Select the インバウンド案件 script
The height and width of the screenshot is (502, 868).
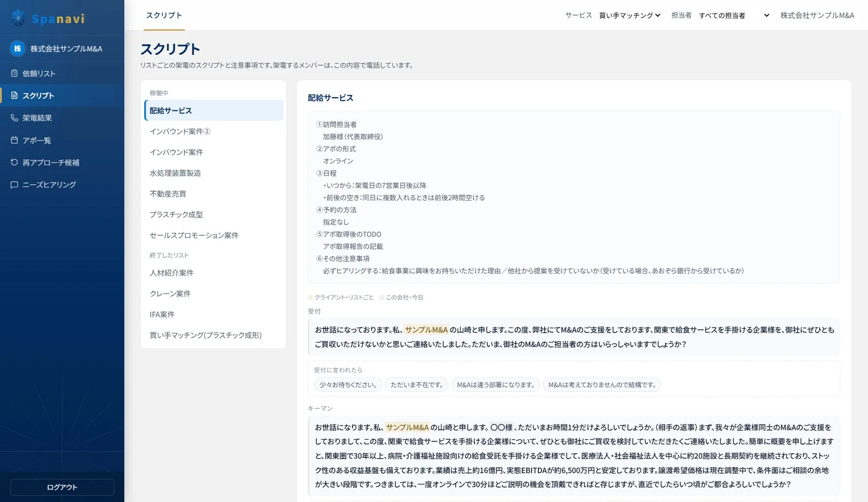click(214, 152)
